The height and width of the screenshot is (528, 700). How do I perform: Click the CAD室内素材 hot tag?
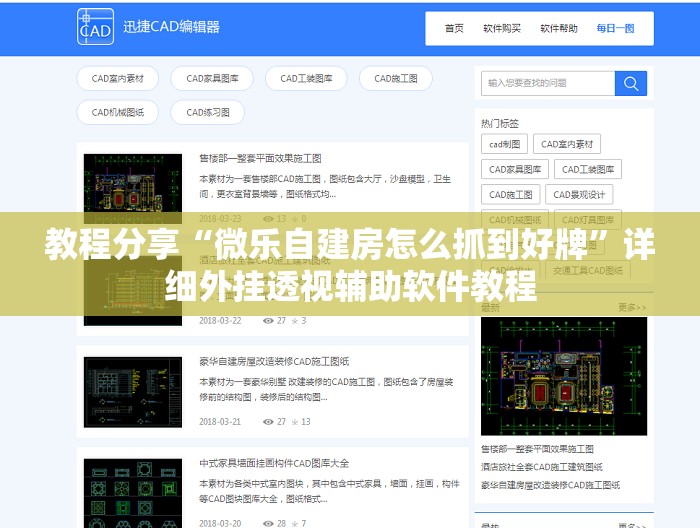pos(567,144)
